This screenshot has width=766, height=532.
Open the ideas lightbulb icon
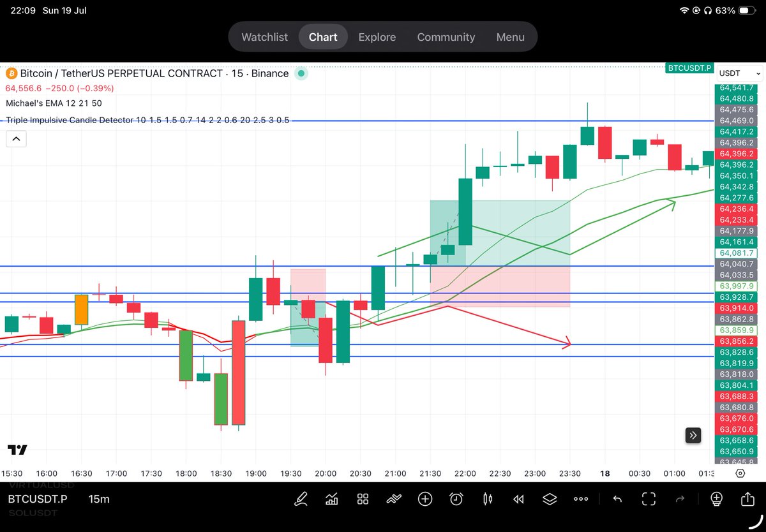pos(716,499)
